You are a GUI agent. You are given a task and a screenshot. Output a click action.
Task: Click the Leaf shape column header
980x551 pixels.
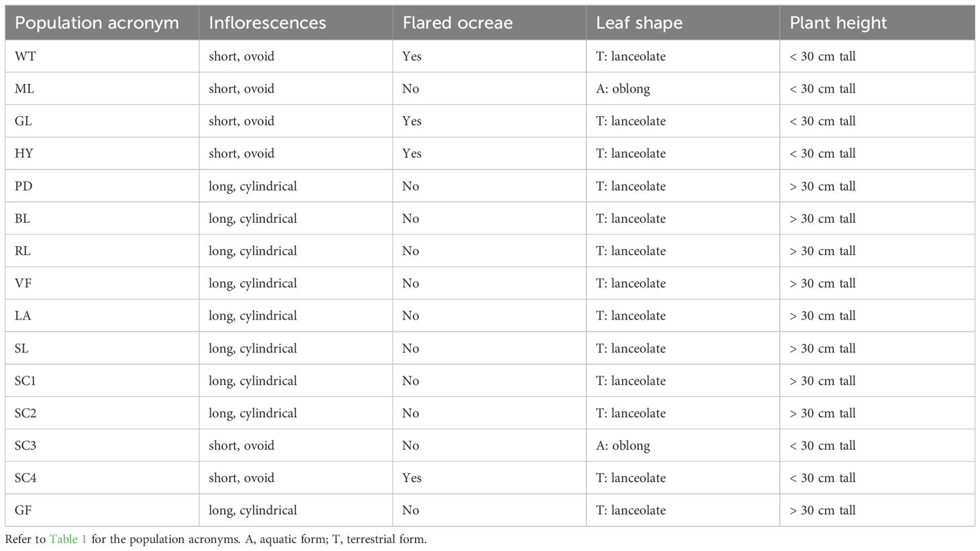pyautogui.click(x=683, y=23)
